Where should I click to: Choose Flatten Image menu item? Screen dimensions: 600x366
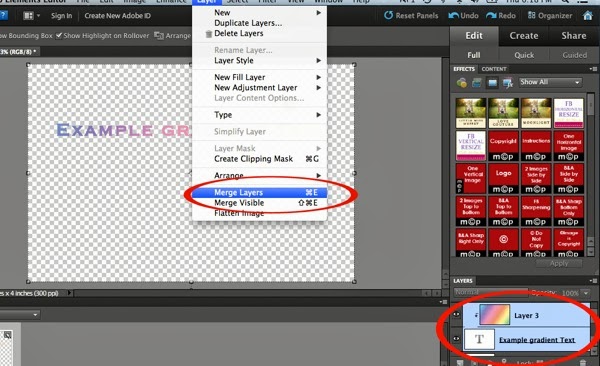[x=259, y=213]
